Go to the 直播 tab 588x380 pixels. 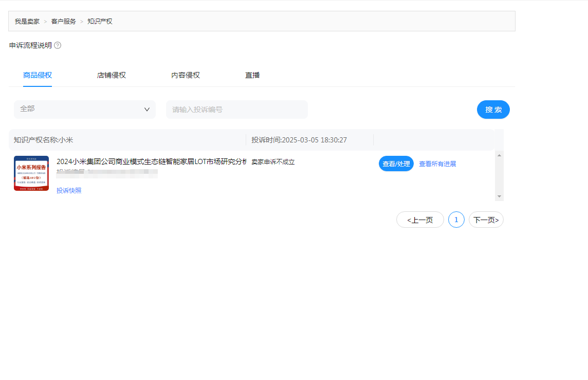[x=252, y=76]
